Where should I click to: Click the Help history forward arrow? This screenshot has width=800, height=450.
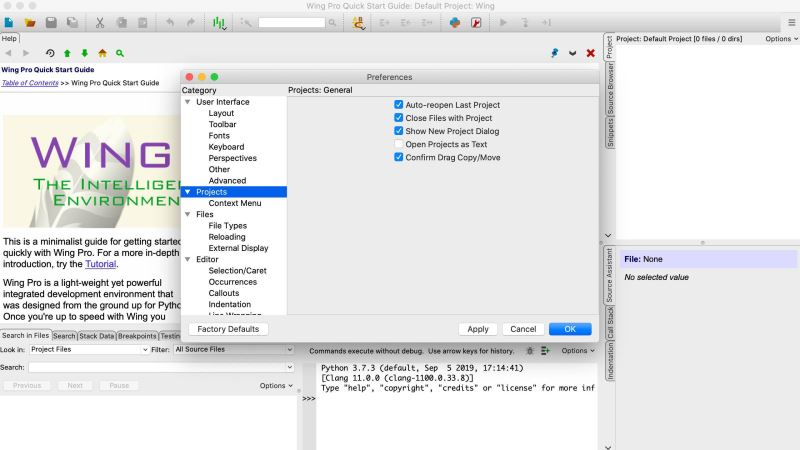point(26,53)
